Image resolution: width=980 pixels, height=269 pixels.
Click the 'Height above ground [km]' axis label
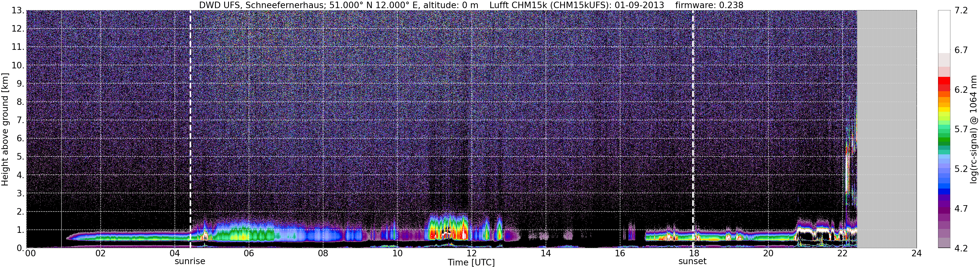tap(5, 129)
